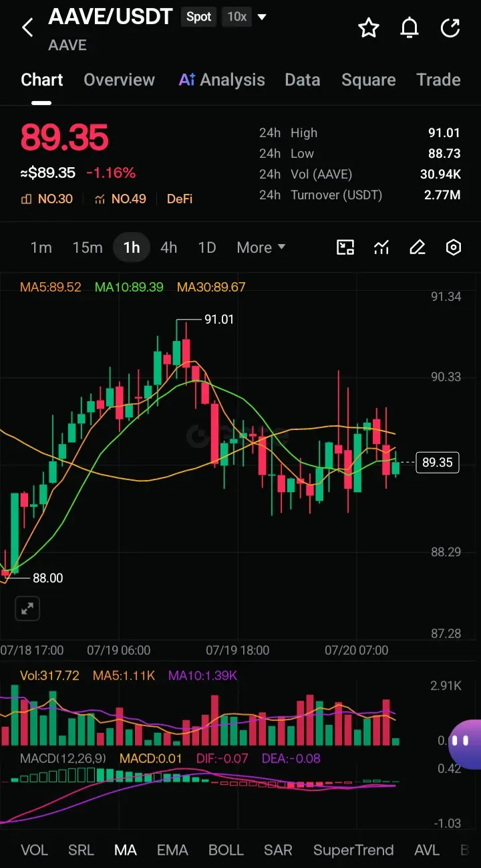Tap the 07/19 18:00 time axis label
The image size is (481, 868).
[238, 650]
